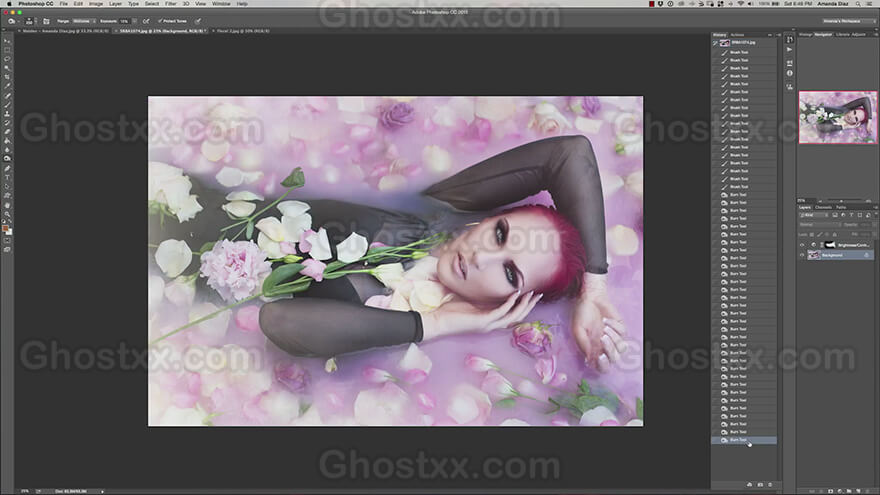Image resolution: width=880 pixels, height=495 pixels.
Task: Open layer blend mode dropdown
Action: click(820, 224)
